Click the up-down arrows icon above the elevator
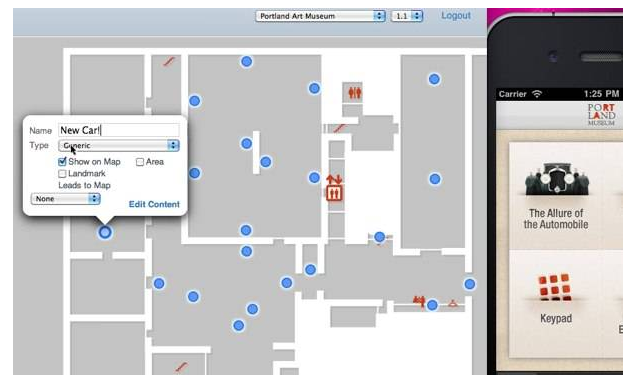 click(x=334, y=179)
